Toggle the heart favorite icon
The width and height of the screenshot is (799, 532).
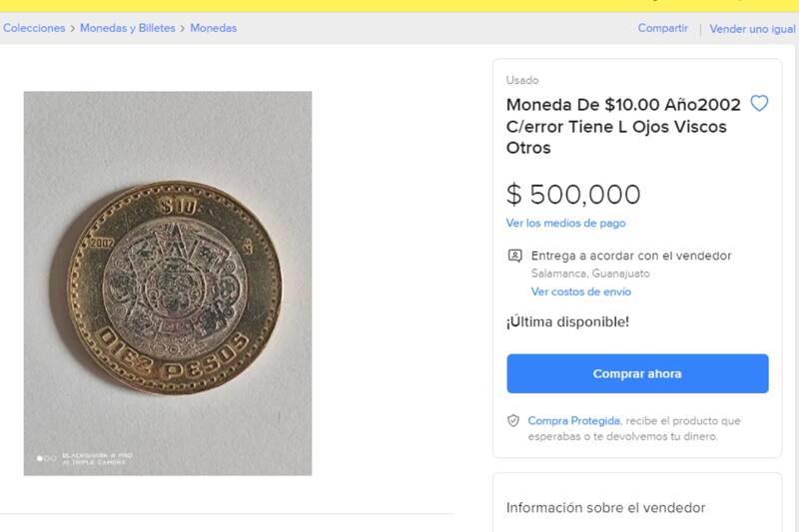759,104
